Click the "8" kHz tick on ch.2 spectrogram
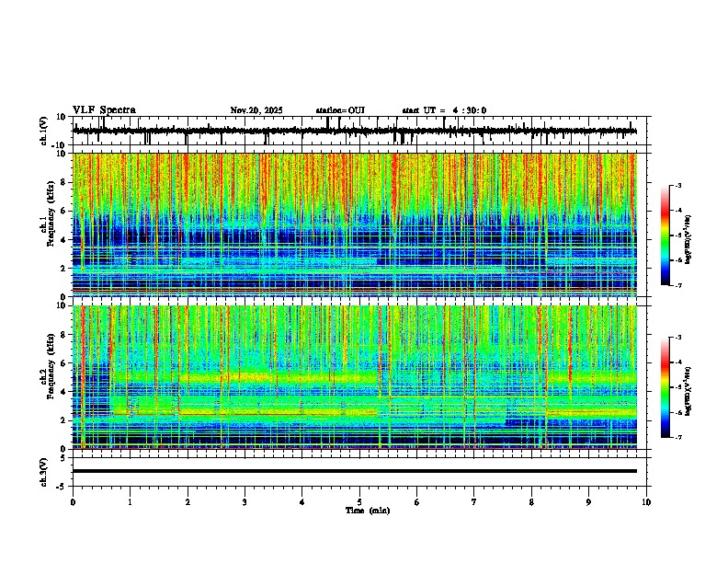This screenshot has width=728, height=563. point(63,335)
